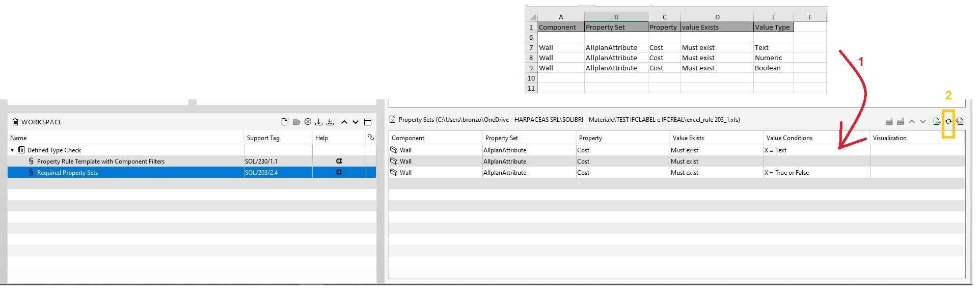Click the export to Excel icon
Image resolution: width=980 pixels, height=295 pixels.
click(937, 121)
